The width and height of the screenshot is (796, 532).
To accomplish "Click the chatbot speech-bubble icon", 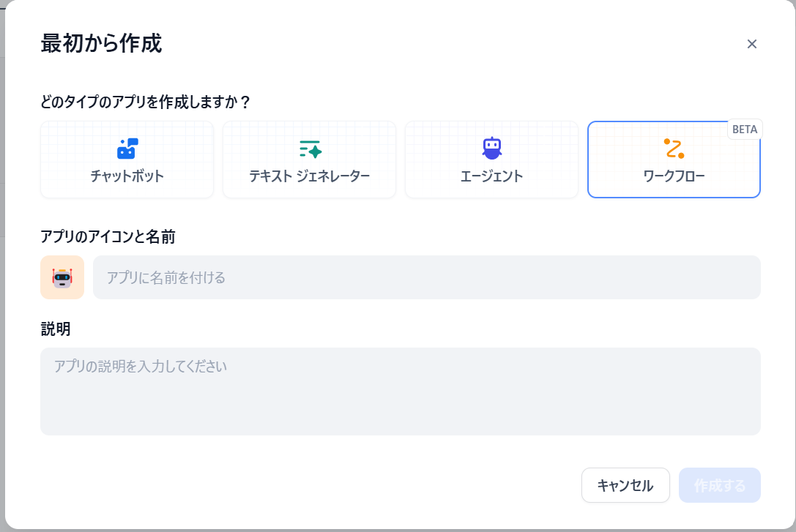I will point(127,149).
